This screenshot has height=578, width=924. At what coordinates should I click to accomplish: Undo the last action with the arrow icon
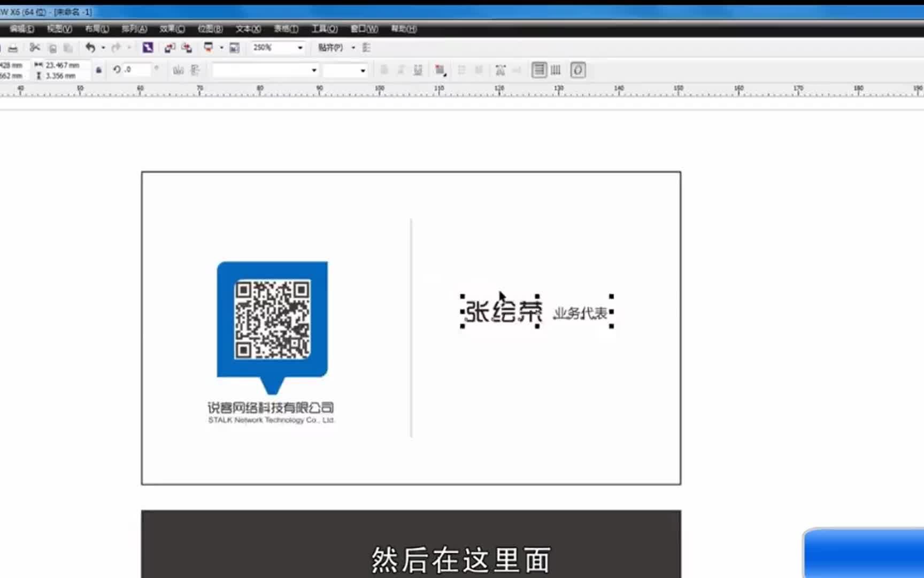point(90,48)
